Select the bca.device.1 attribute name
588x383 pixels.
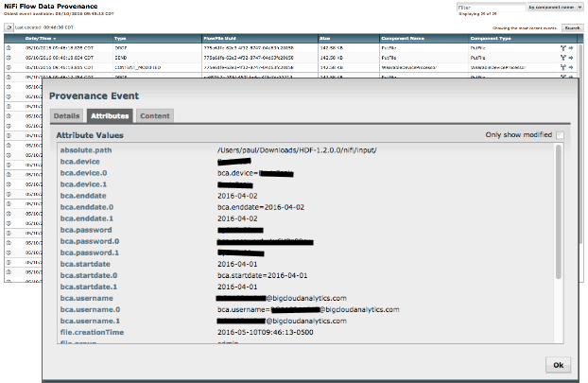(x=83, y=184)
